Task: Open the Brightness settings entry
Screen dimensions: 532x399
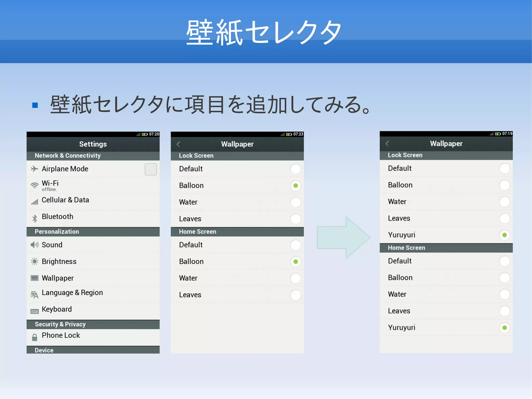Action: (93, 261)
